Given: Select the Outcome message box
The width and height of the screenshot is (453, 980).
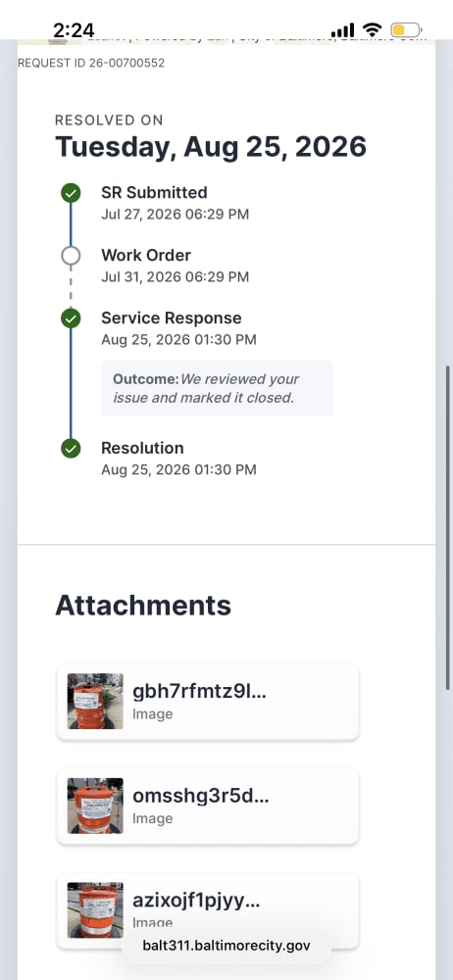Looking at the screenshot, I should (217, 388).
